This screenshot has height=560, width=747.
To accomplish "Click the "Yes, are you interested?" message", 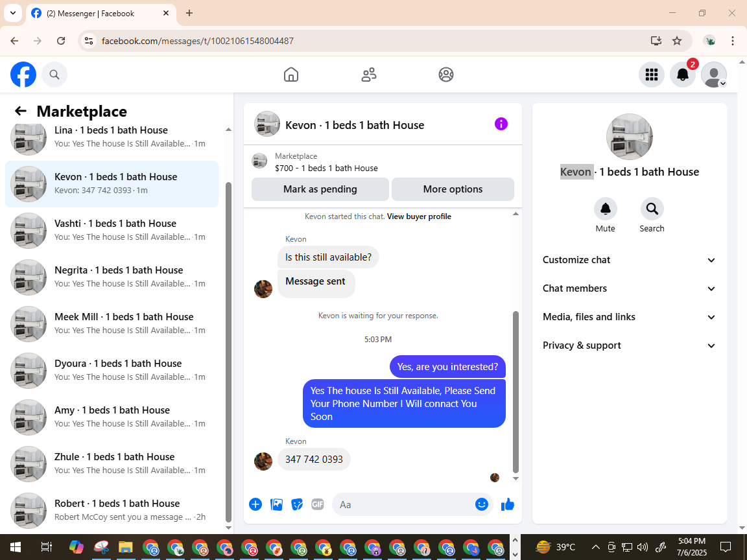I will click(x=448, y=367).
